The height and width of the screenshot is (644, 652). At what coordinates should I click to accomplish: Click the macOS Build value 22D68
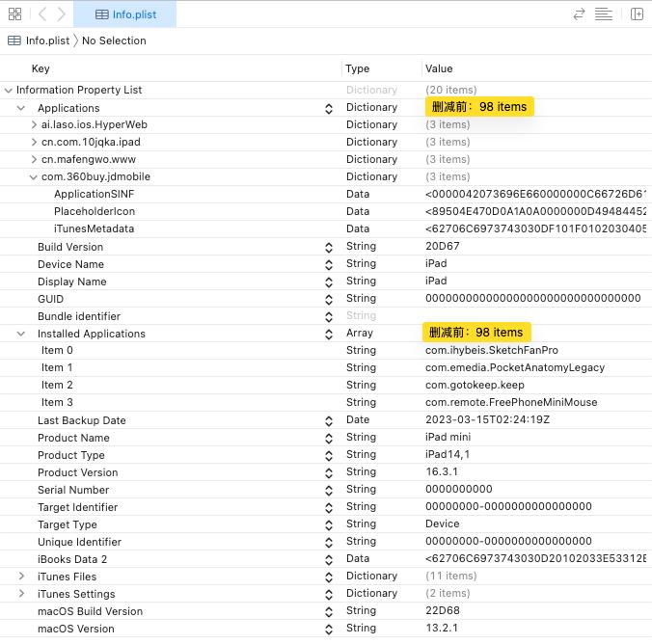[x=443, y=611]
